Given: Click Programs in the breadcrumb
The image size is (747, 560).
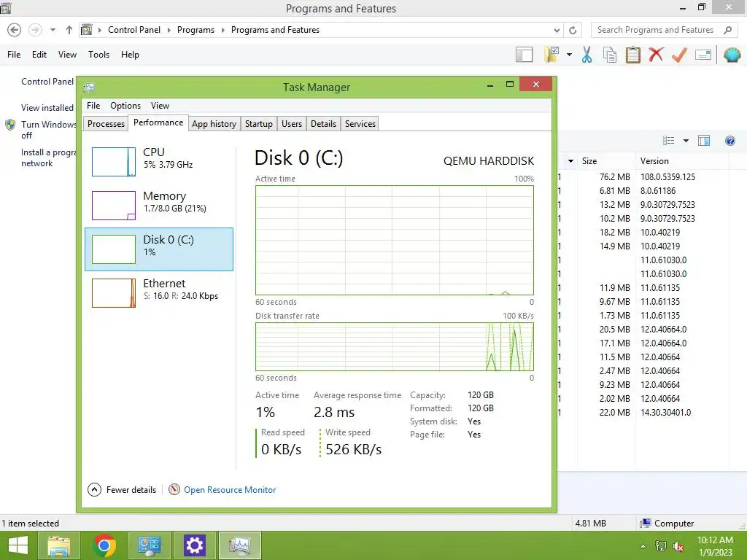Looking at the screenshot, I should click(196, 30).
